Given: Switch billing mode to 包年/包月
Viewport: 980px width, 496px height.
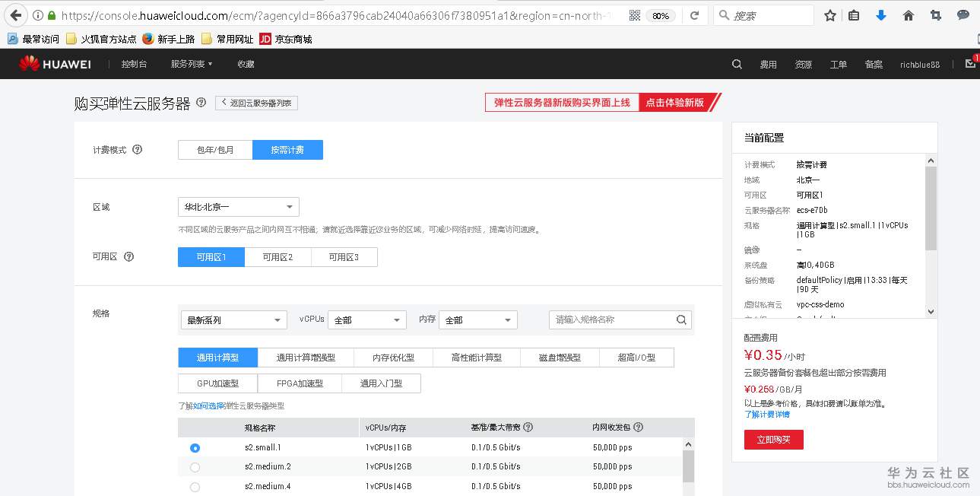Looking at the screenshot, I should 215,149.
